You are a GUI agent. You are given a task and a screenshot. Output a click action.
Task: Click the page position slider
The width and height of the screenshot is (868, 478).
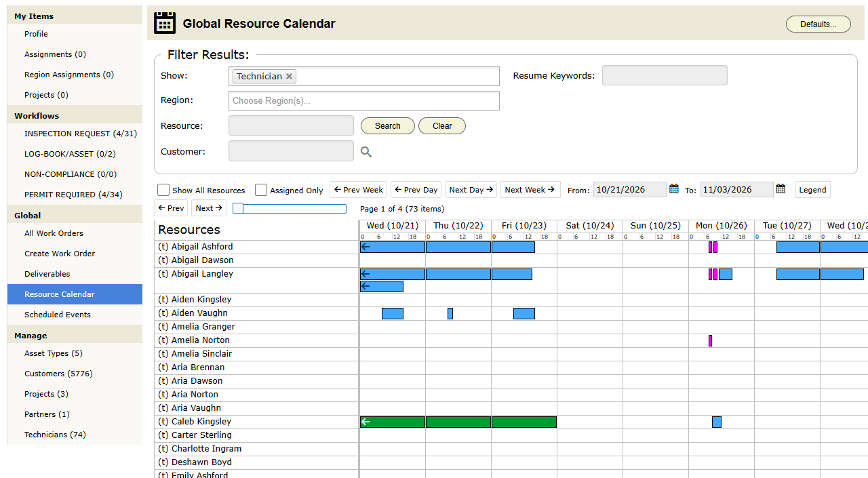290,209
